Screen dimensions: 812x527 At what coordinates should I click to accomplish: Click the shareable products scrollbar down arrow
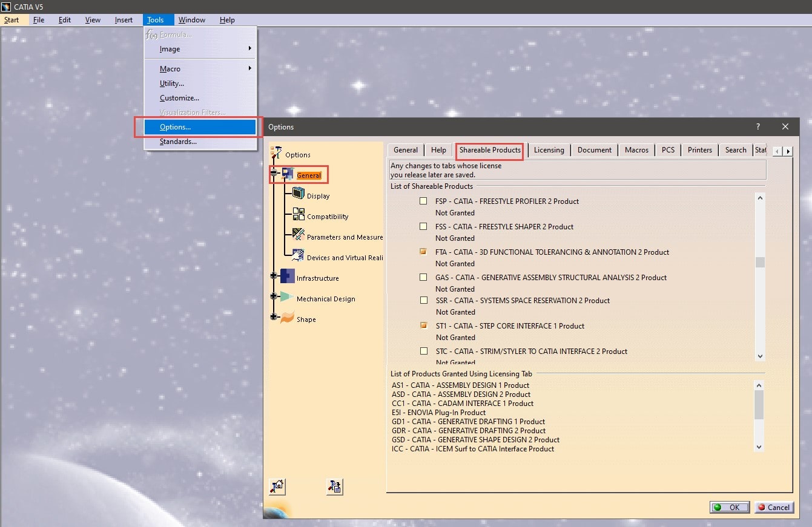759,356
